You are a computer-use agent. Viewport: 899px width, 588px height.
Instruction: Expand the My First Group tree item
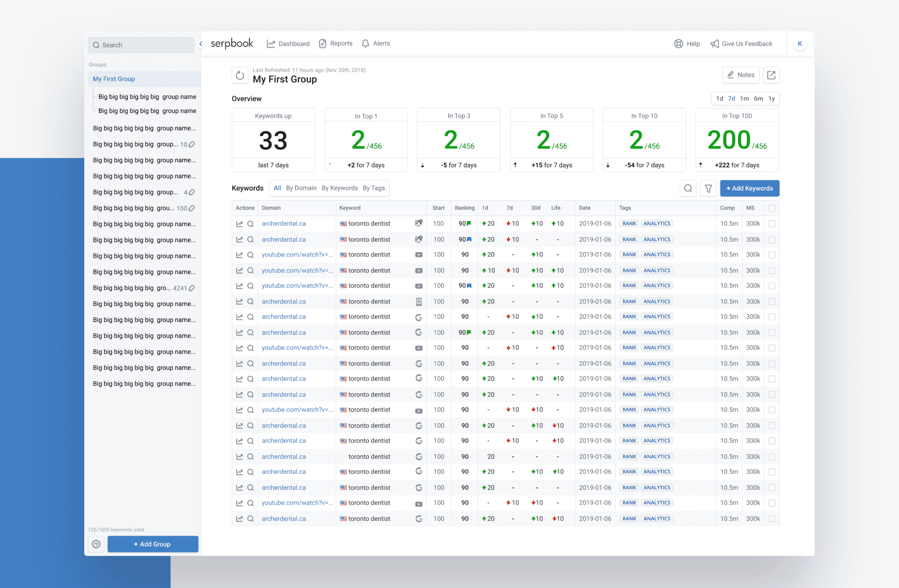(114, 79)
